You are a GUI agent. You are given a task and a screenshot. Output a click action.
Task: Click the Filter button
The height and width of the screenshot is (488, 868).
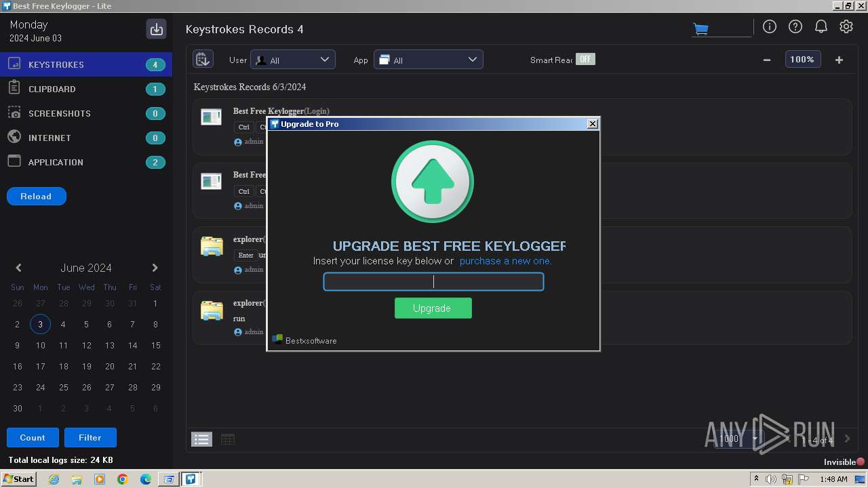[90, 438]
